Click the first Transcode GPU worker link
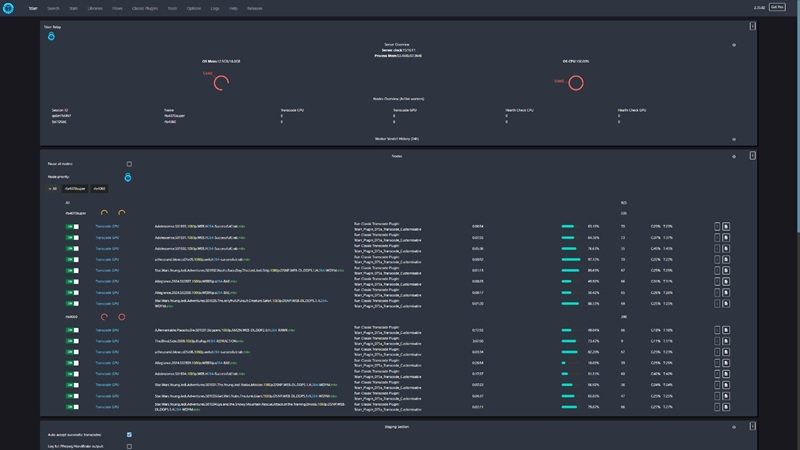Viewport: 800px width, 450px height. (x=108, y=227)
